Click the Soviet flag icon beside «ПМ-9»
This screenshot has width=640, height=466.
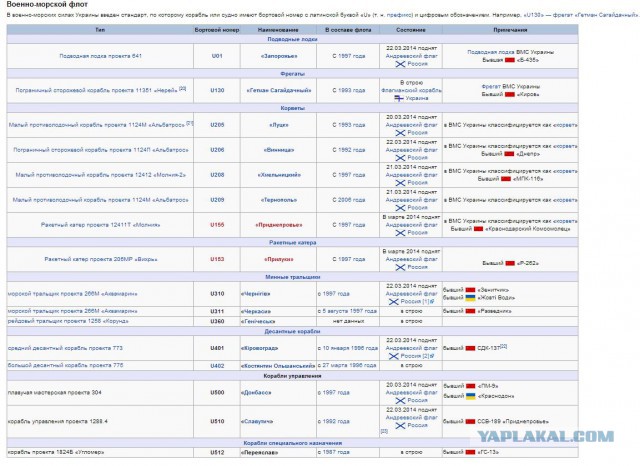(470, 386)
